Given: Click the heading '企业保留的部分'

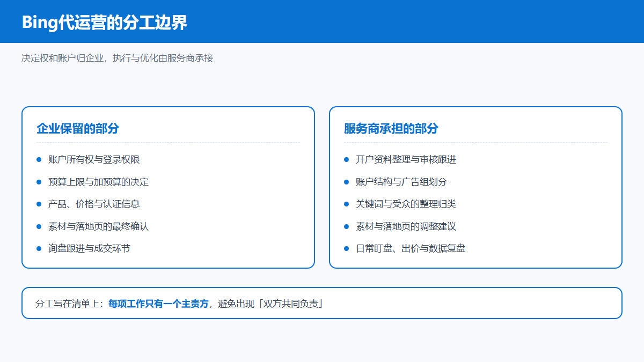Looking at the screenshot, I should tap(78, 129).
